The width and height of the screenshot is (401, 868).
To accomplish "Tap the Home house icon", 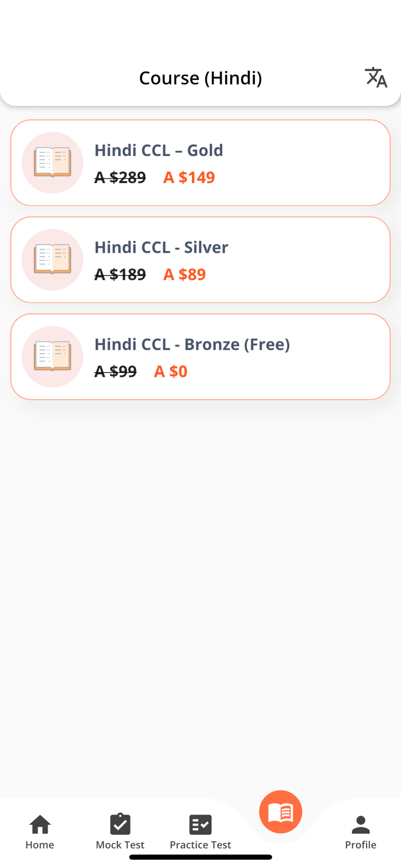I will pyautogui.click(x=40, y=824).
